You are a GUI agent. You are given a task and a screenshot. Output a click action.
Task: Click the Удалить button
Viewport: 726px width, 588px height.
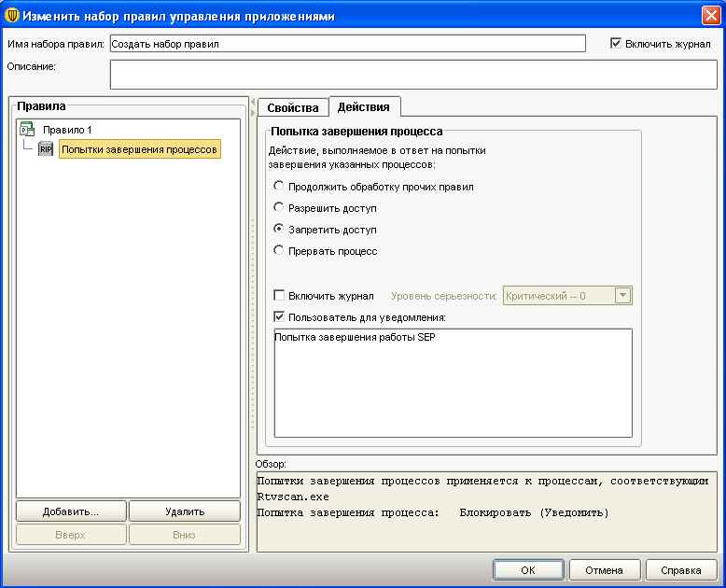tap(184, 511)
